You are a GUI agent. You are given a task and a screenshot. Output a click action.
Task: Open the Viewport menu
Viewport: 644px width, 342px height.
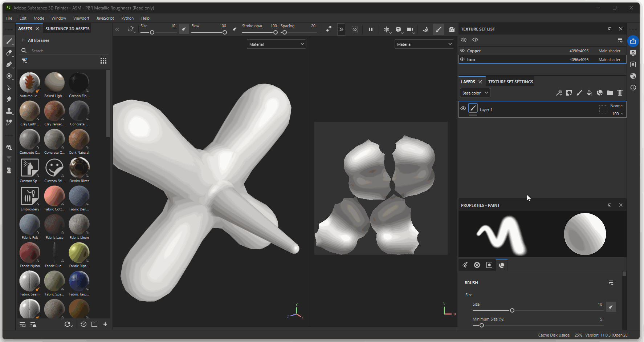point(81,18)
